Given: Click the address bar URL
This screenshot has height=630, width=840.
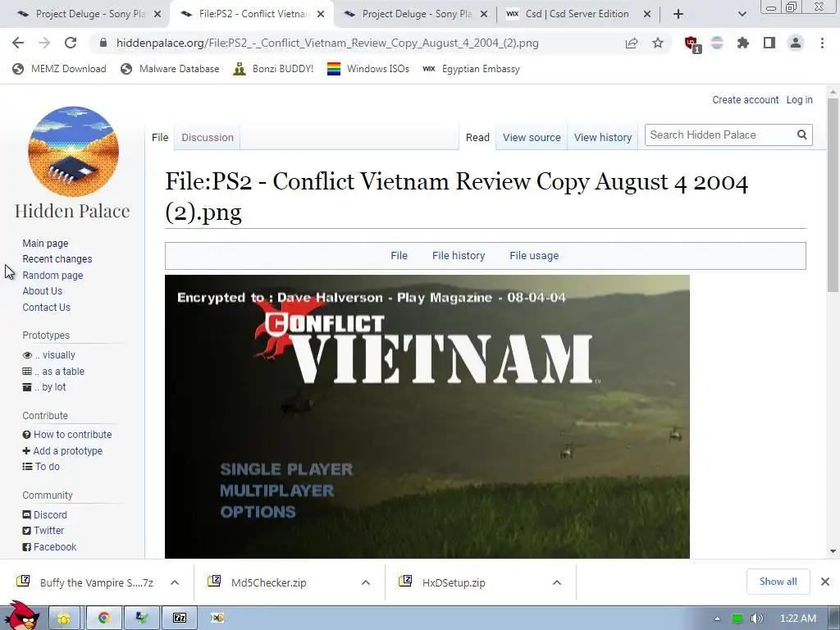Looking at the screenshot, I should point(327,43).
